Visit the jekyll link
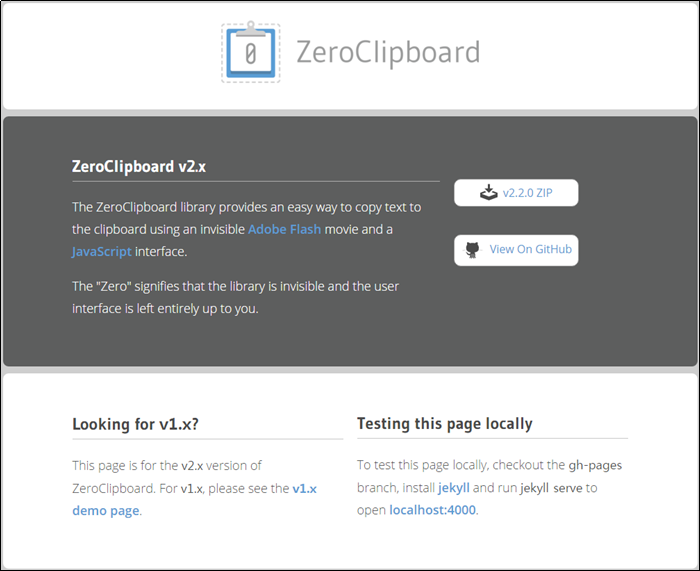The image size is (700, 571). pyautogui.click(x=454, y=488)
